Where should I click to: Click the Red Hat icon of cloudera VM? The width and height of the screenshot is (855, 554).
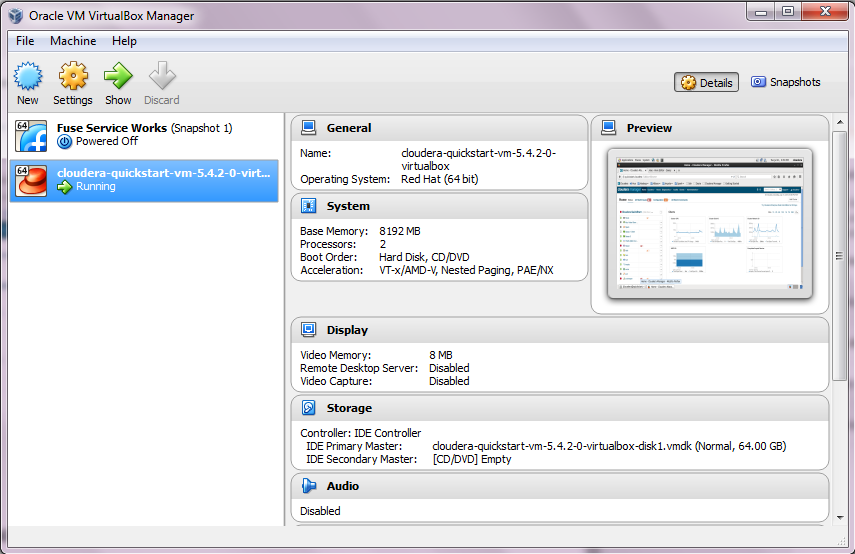pyautogui.click(x=31, y=180)
